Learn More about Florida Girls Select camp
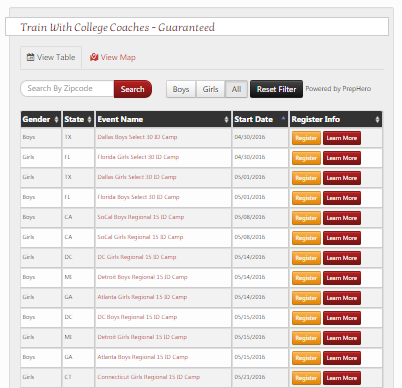The image size is (402, 388). pos(342,158)
